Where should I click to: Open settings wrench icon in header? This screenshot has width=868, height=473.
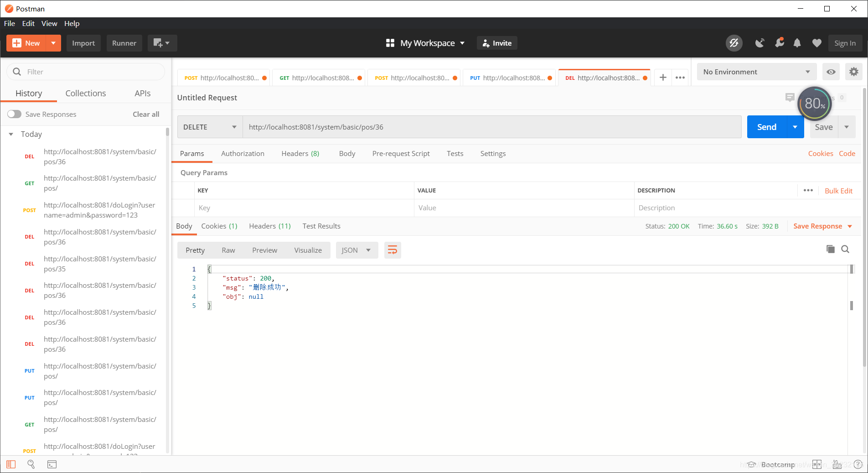tap(779, 43)
